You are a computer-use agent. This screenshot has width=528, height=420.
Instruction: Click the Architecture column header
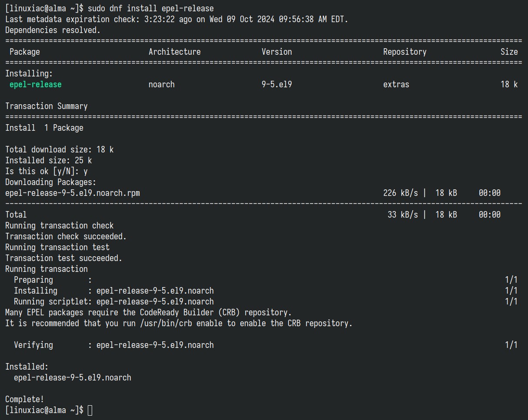pos(175,52)
